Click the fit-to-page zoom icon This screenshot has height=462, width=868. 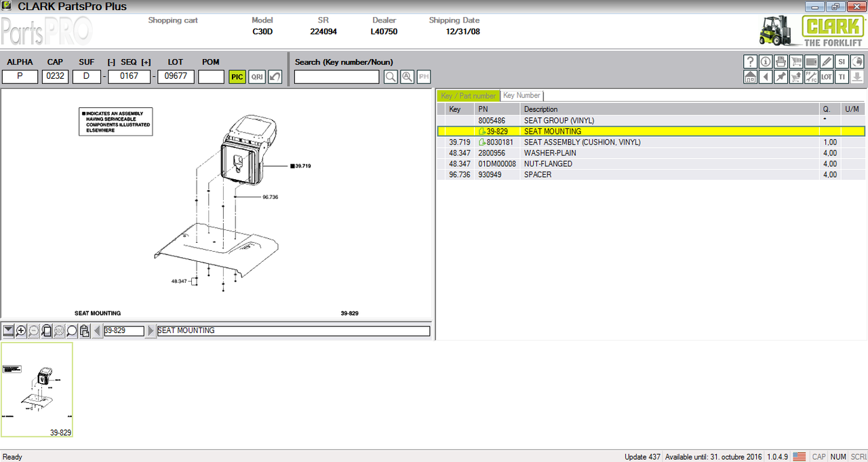(47, 331)
